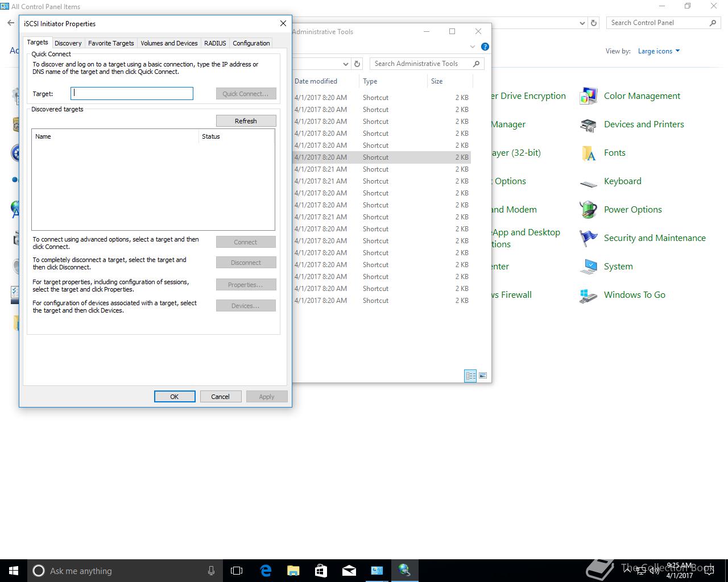This screenshot has width=728, height=582.
Task: Activate the Cortana microphone
Action: 211,571
